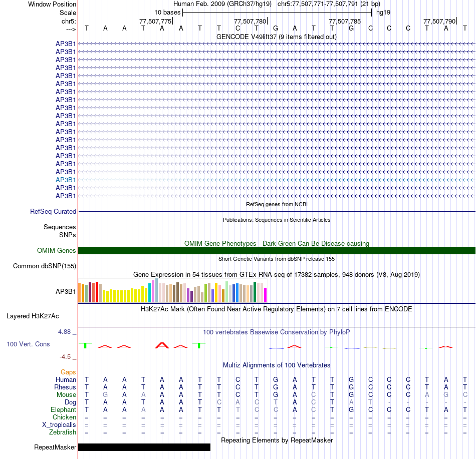
Task: Open the AP3B1 GTEx tissue expression bar chart
Action: pyautogui.click(x=172, y=290)
